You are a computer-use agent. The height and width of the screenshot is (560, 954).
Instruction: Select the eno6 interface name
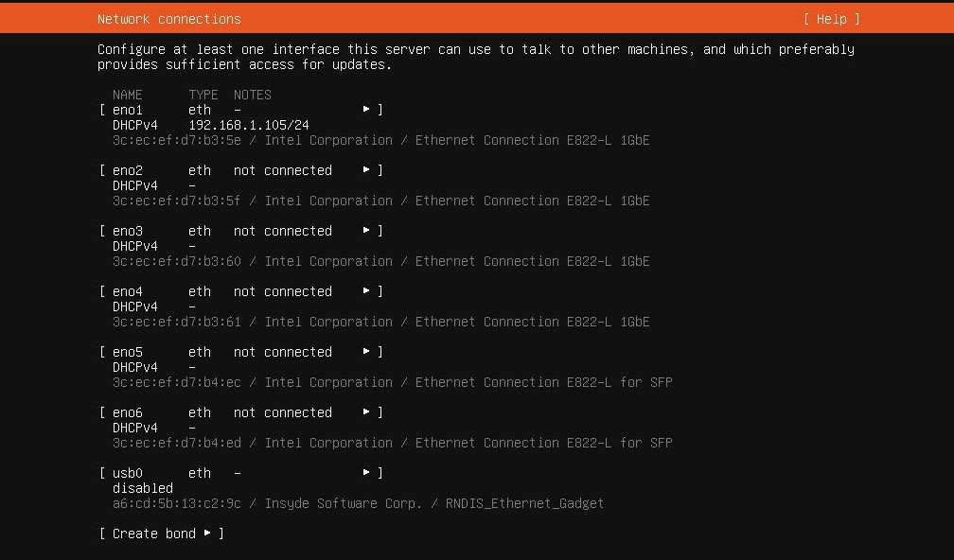(128, 412)
